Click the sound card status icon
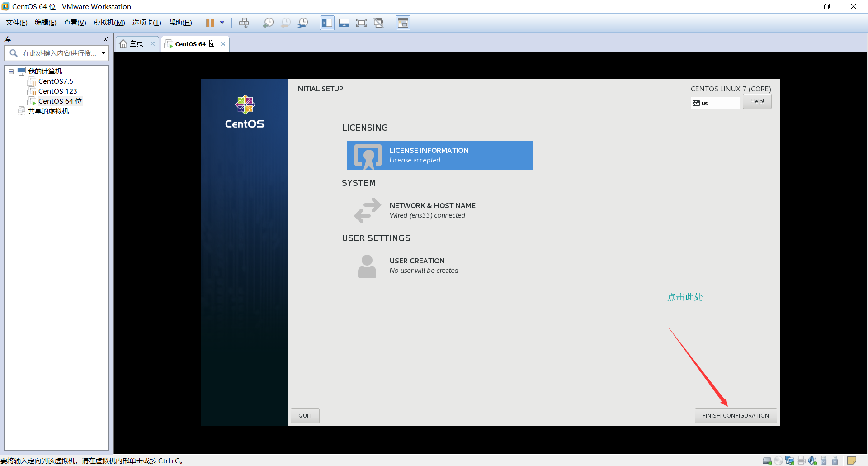Screen dimensions: 868x466 point(812,461)
